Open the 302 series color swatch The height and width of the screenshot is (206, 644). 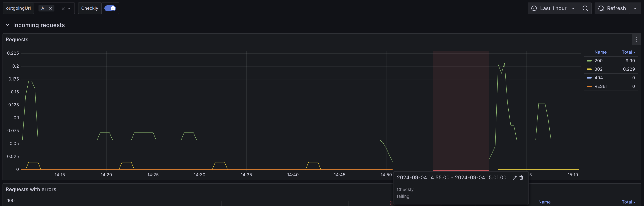point(589,69)
